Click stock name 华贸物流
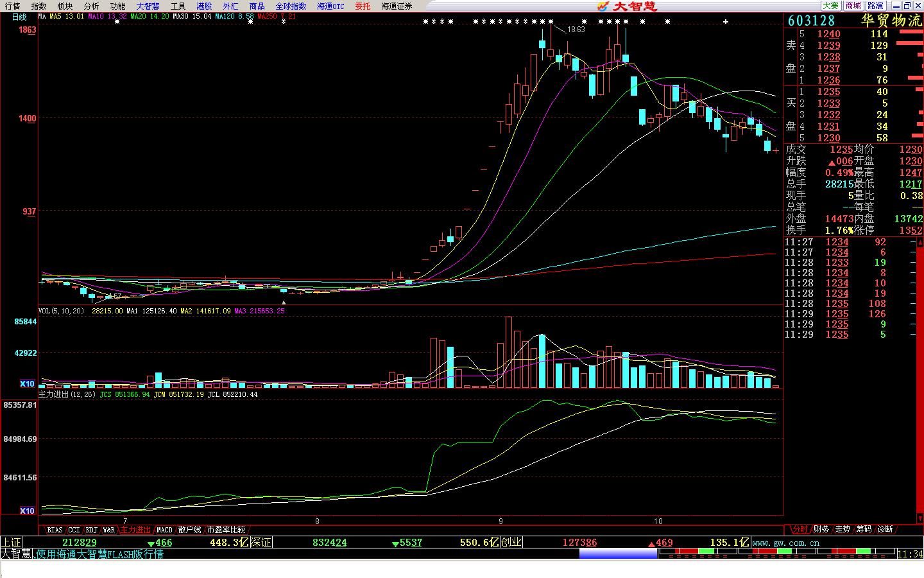 tap(891, 21)
